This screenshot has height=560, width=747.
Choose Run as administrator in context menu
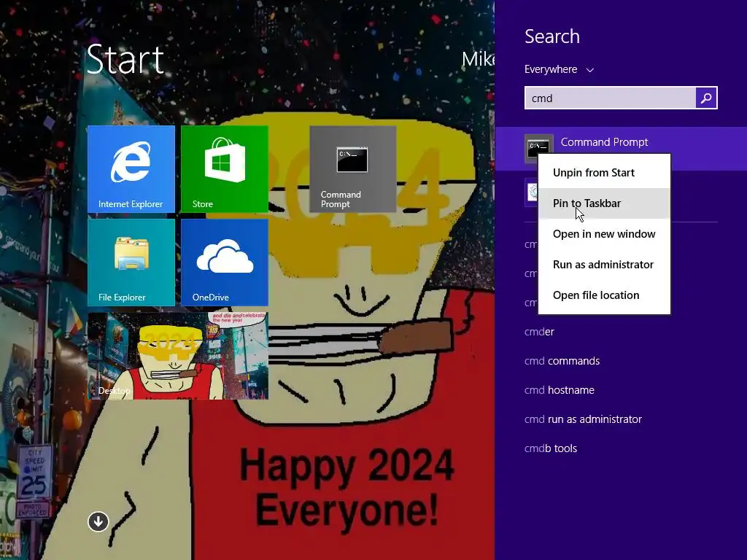[604, 264]
